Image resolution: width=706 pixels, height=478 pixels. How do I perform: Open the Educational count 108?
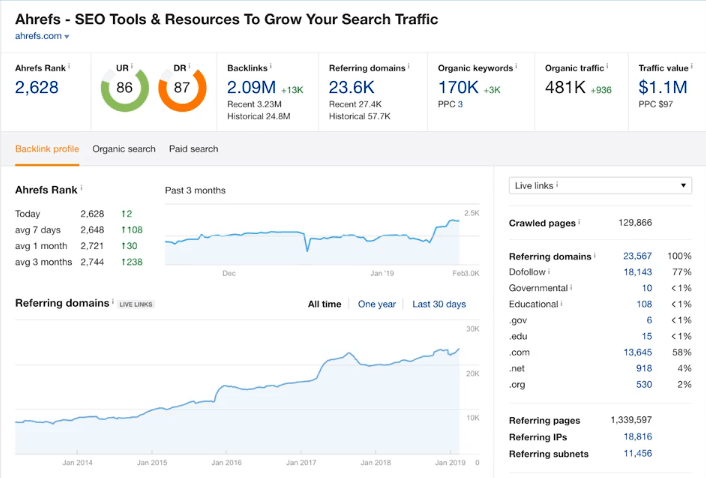tap(644, 304)
